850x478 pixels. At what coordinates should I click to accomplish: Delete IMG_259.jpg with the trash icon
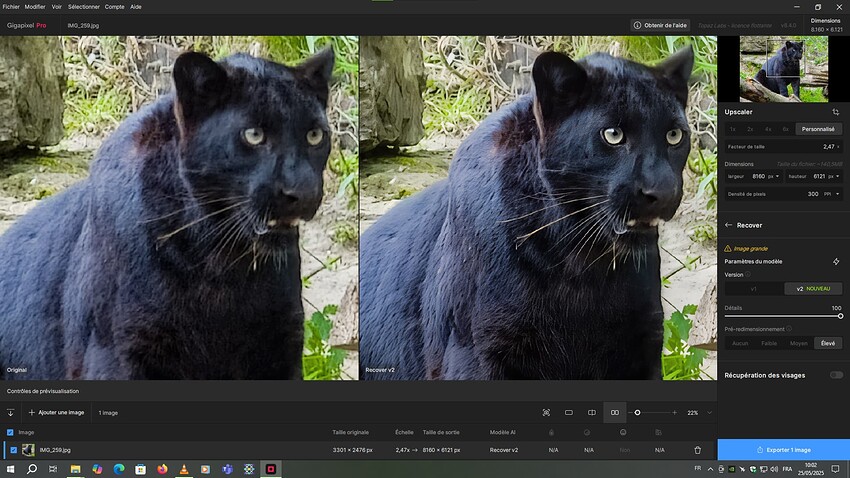pos(698,450)
